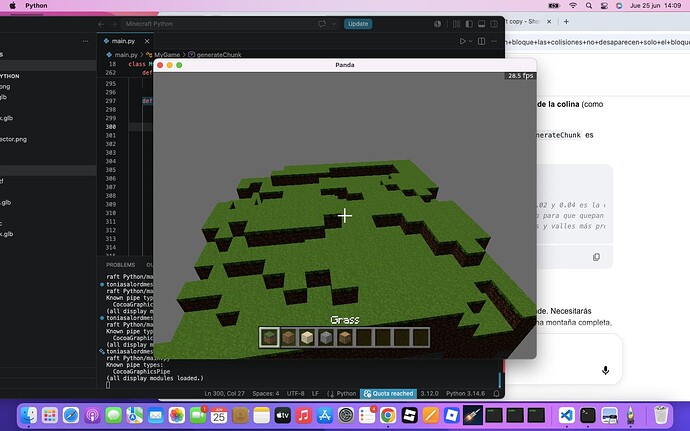Copy the code block with copy icon
This screenshot has width=690, height=431.
596,257
